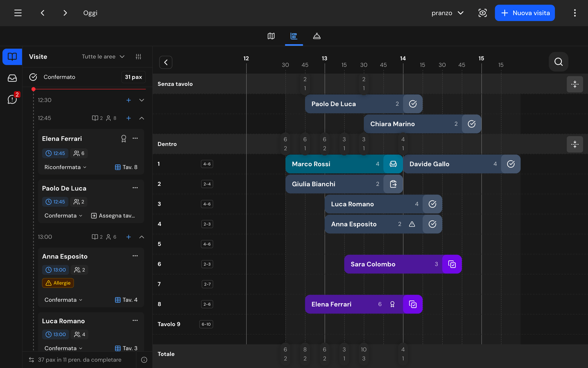Click info icon in bottom status bar
This screenshot has height=368, width=588.
pos(144,360)
